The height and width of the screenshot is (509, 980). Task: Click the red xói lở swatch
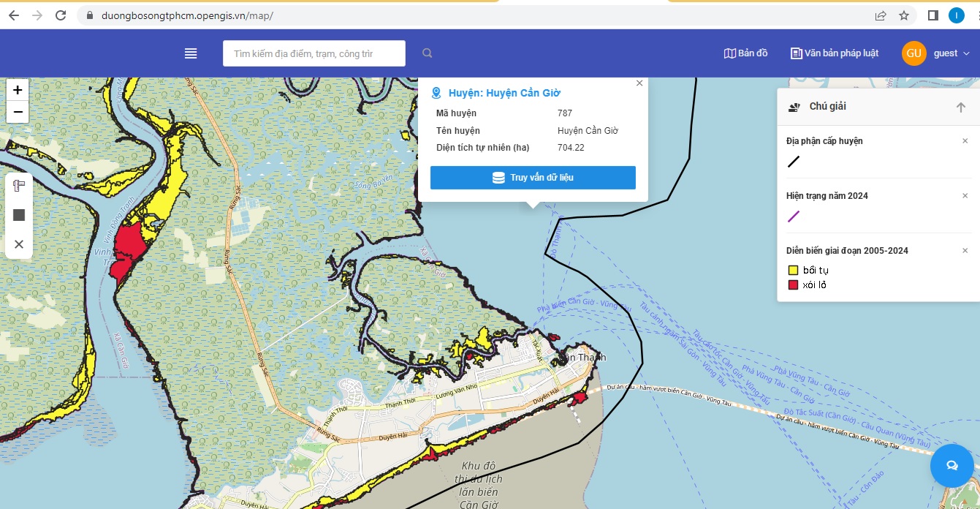click(x=793, y=285)
